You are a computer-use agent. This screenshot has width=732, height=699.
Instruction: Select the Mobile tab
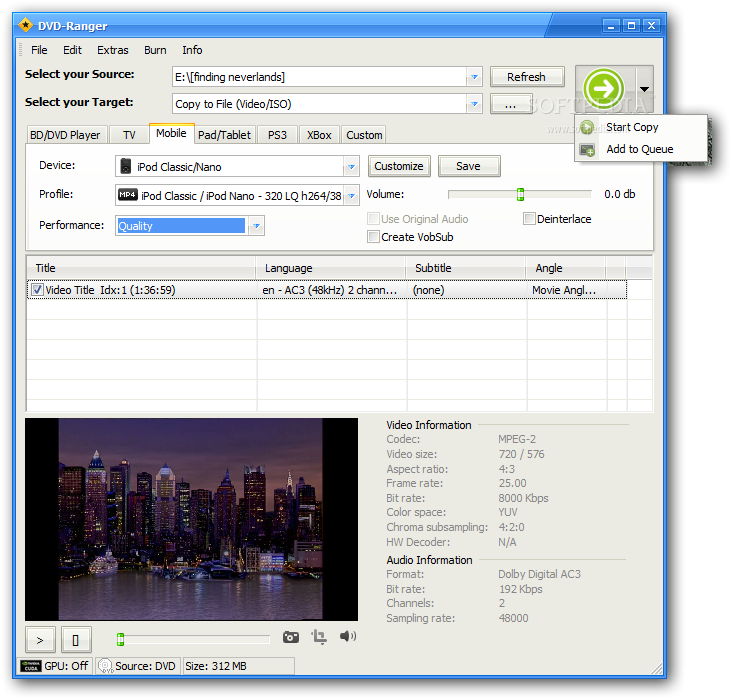tap(171, 133)
